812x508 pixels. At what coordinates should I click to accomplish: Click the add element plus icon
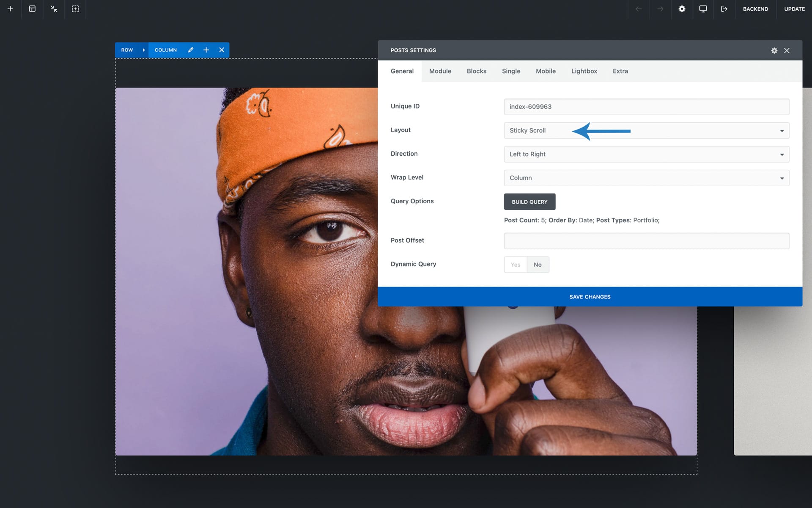click(10, 9)
